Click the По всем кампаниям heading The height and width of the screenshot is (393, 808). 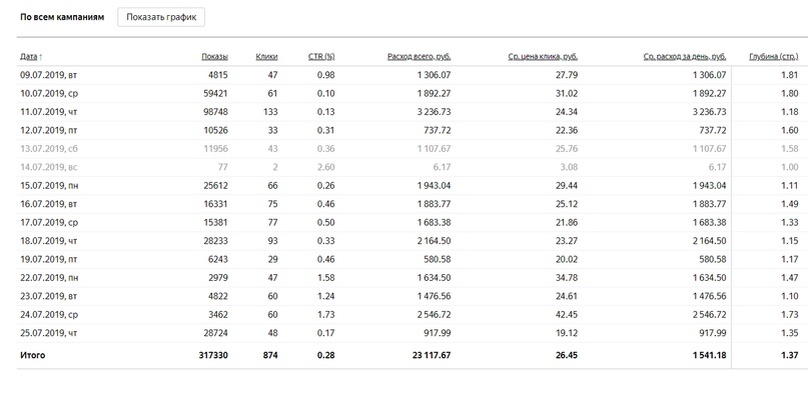click(x=62, y=17)
